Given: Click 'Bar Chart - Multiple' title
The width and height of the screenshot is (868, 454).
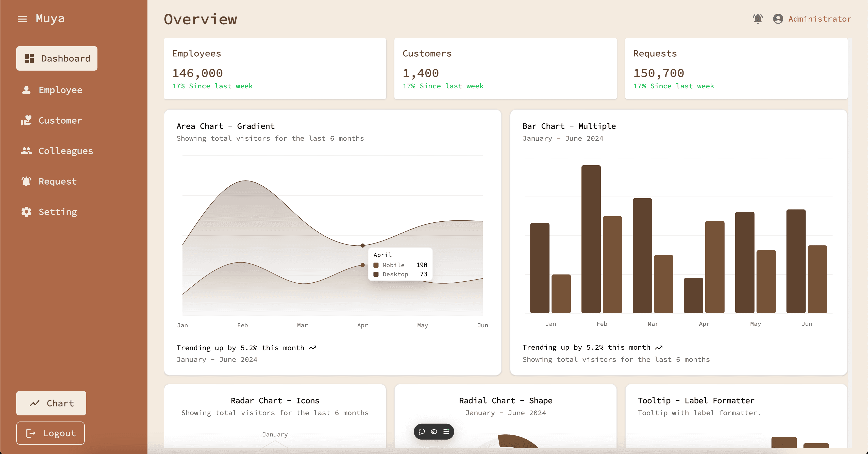Looking at the screenshot, I should coord(569,126).
